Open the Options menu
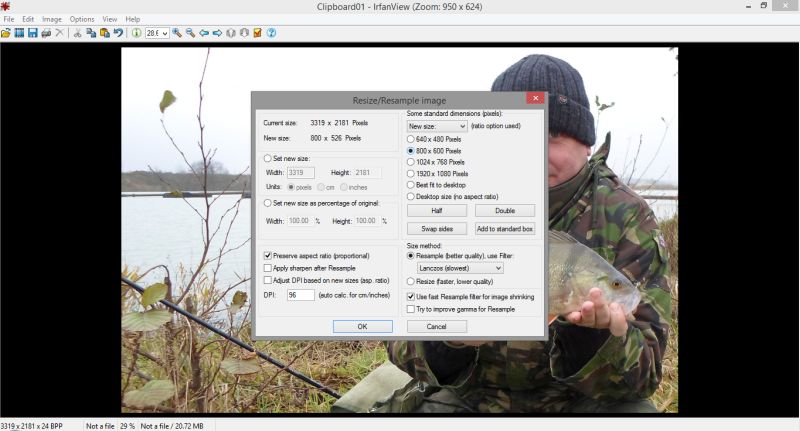The image size is (800, 431). 82,19
